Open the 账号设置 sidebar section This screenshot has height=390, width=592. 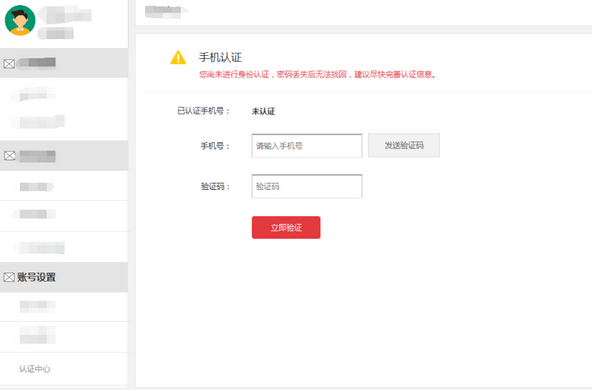point(64,277)
